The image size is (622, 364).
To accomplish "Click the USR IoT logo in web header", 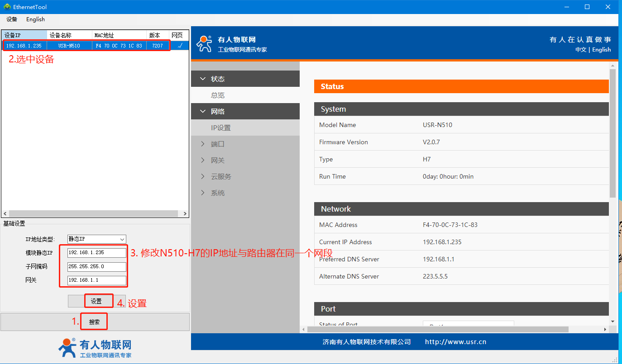I will coord(204,44).
